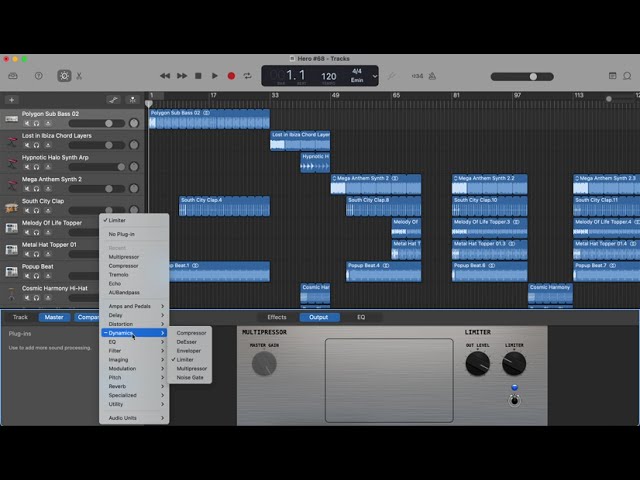Viewport: 640px width, 480px height.
Task: Click the tempo value 120
Action: [x=329, y=76]
